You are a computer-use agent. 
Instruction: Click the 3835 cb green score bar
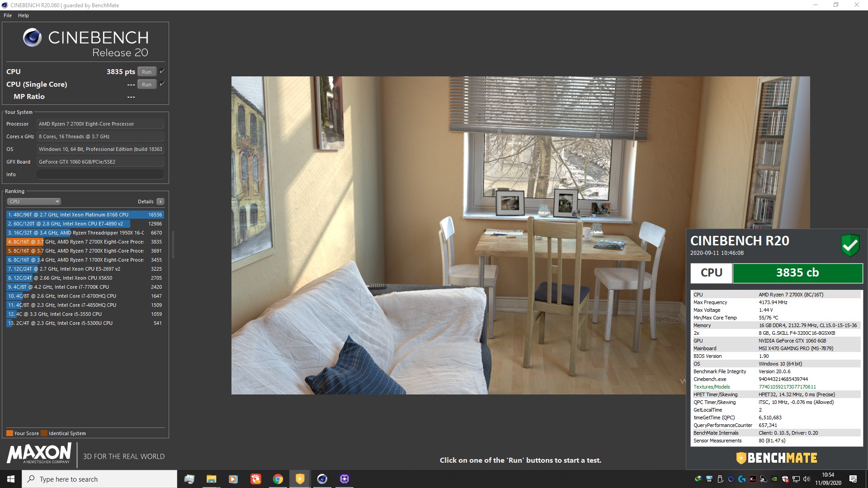click(797, 273)
